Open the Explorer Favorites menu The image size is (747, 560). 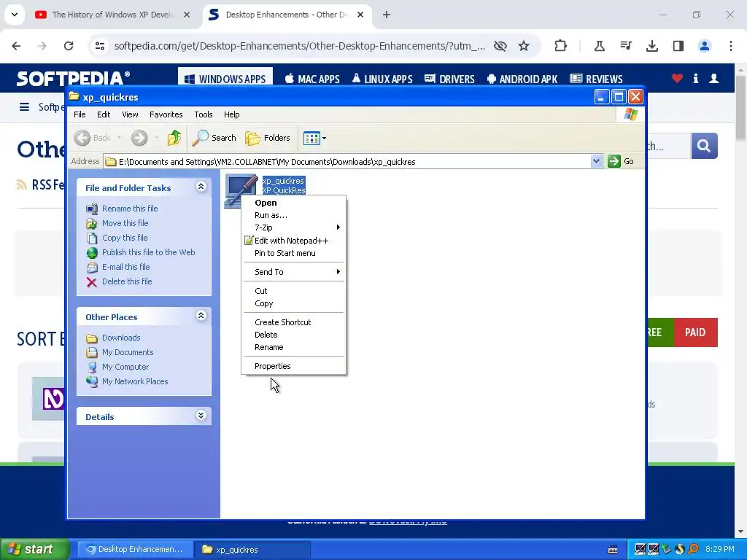166,114
